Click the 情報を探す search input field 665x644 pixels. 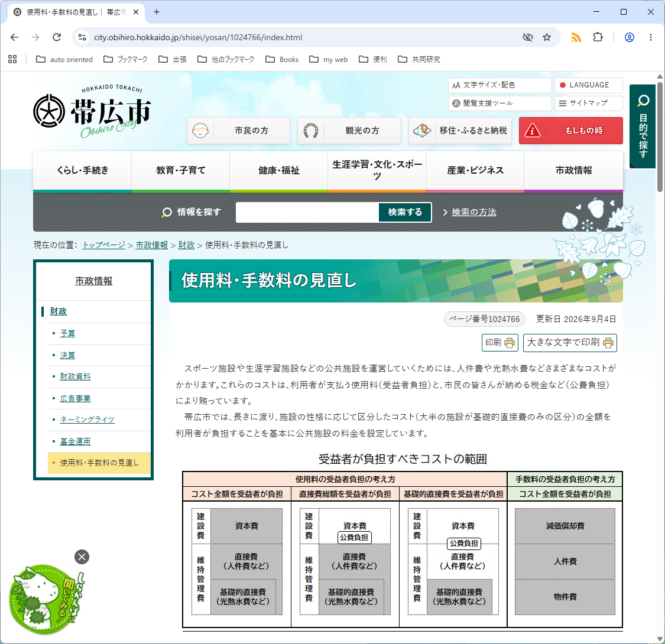pyautogui.click(x=307, y=212)
